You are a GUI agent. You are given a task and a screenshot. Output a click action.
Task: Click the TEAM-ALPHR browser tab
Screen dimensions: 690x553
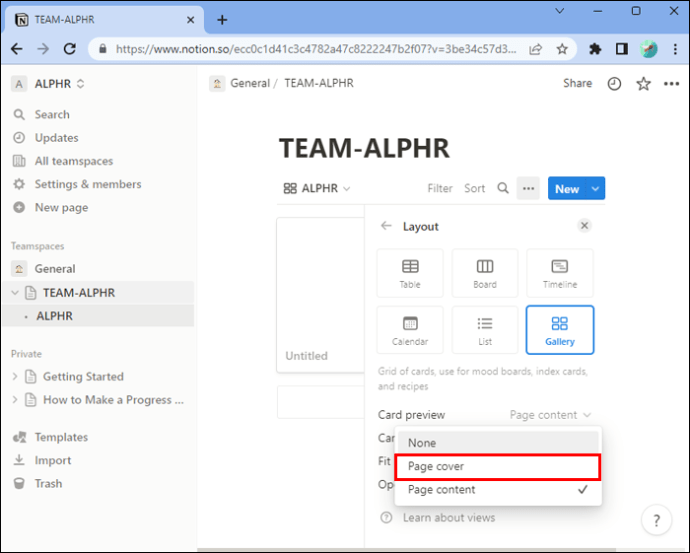[x=104, y=20]
